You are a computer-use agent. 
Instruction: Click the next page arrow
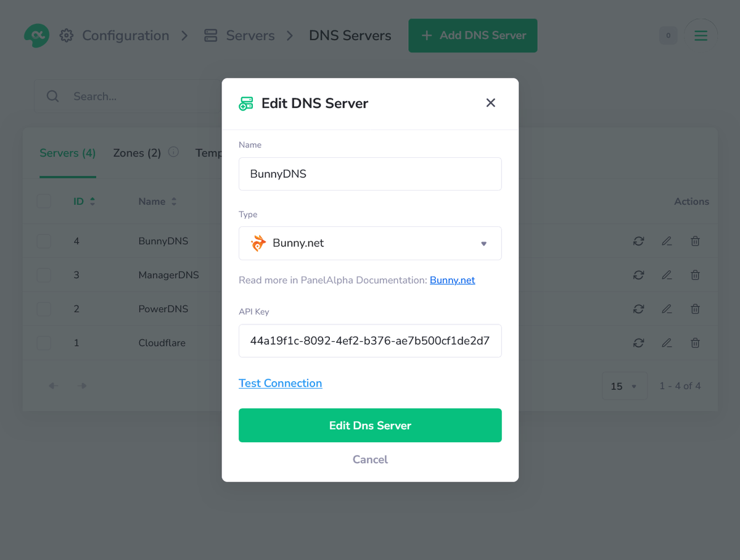pyautogui.click(x=83, y=386)
